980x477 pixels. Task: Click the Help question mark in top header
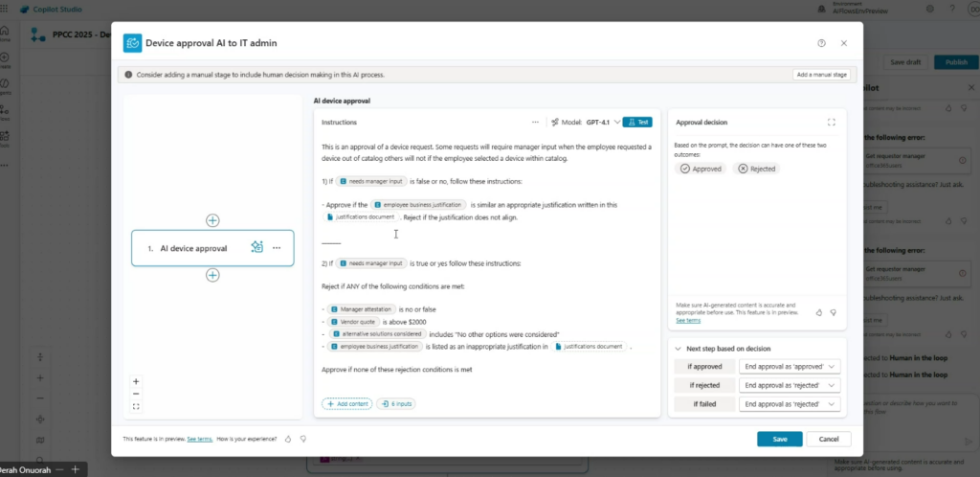952,9
